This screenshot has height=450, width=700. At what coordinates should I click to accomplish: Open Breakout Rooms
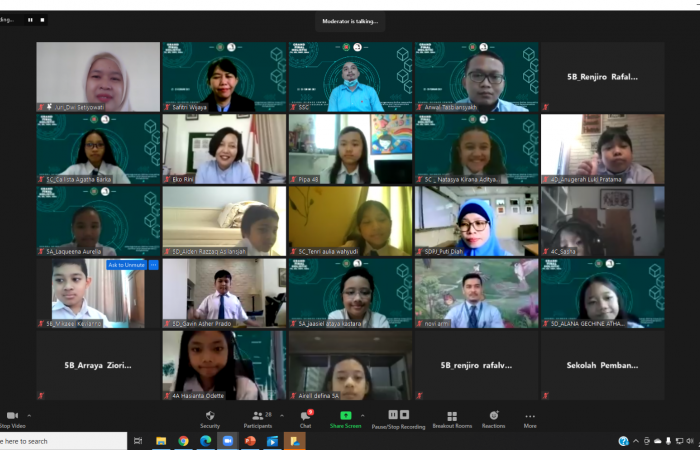[451, 418]
